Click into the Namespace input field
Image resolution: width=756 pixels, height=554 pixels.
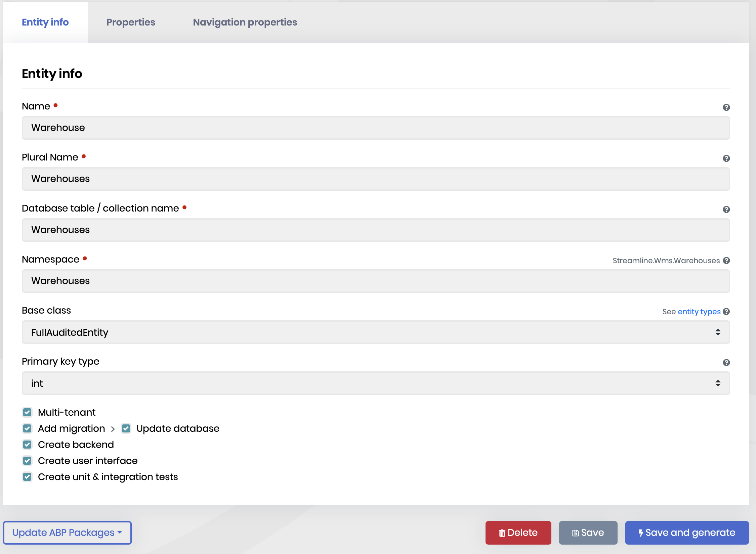click(376, 281)
